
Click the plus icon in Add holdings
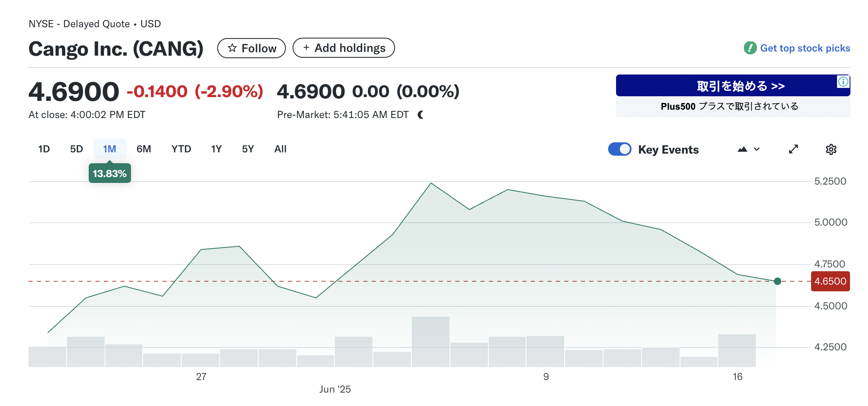[306, 48]
